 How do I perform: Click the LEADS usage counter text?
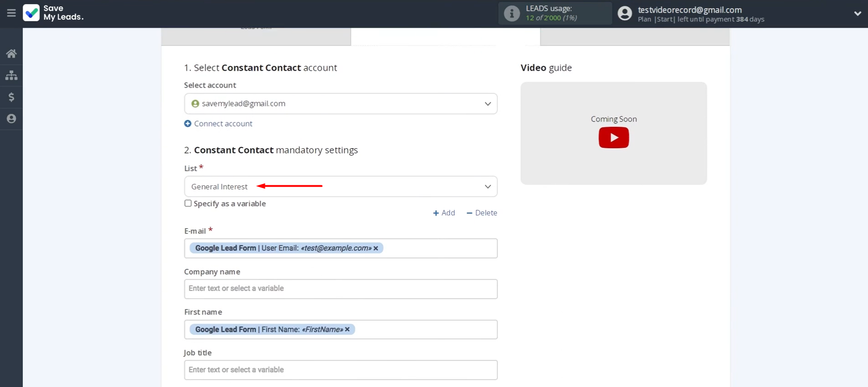tap(551, 18)
